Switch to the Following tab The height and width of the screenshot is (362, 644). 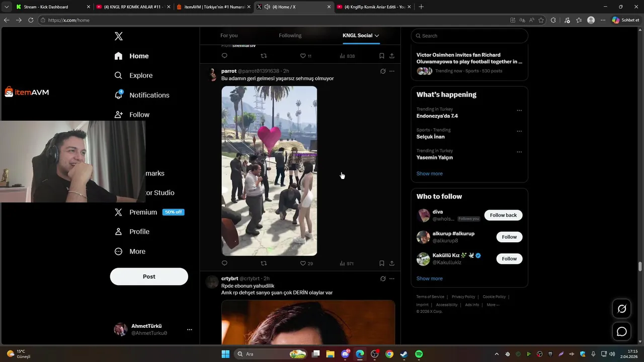pyautogui.click(x=290, y=36)
